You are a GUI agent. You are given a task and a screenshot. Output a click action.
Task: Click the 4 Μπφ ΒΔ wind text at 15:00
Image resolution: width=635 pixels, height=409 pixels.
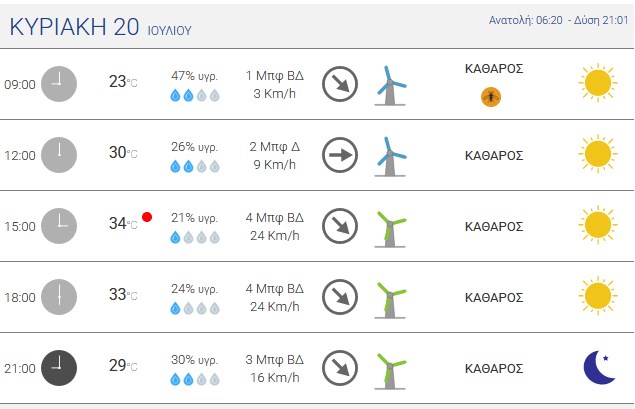click(275, 217)
